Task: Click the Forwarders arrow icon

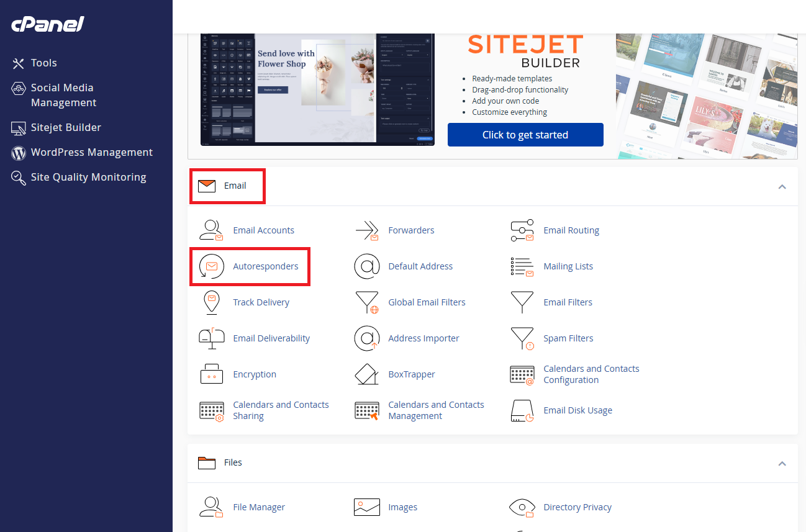Action: point(367,230)
